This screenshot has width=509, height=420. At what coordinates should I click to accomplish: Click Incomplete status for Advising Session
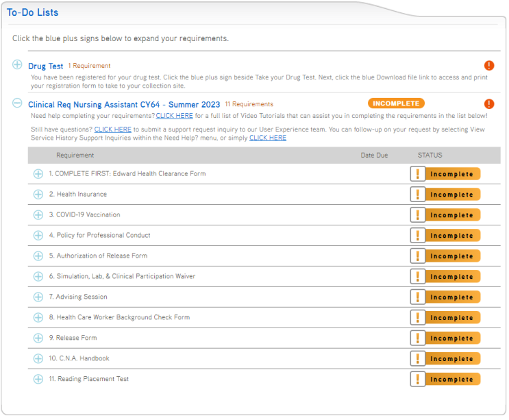453,297
